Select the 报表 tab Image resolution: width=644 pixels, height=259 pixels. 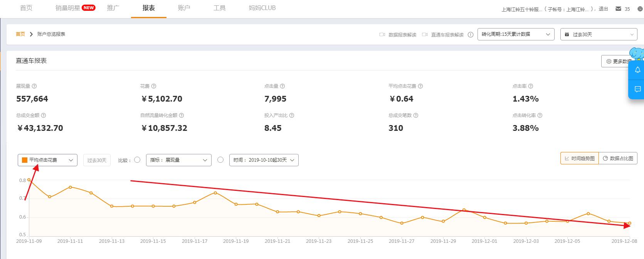point(149,8)
